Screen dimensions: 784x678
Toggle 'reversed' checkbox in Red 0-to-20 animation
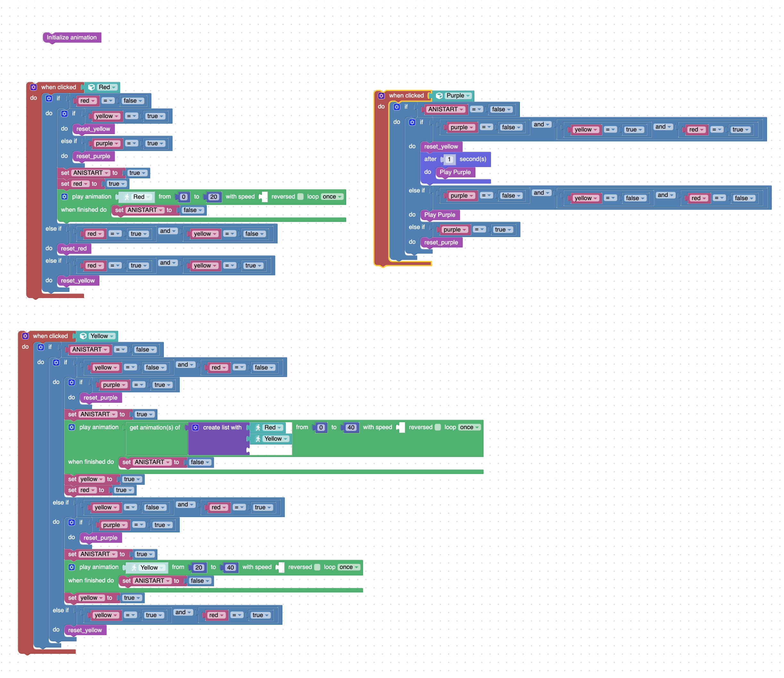(300, 197)
